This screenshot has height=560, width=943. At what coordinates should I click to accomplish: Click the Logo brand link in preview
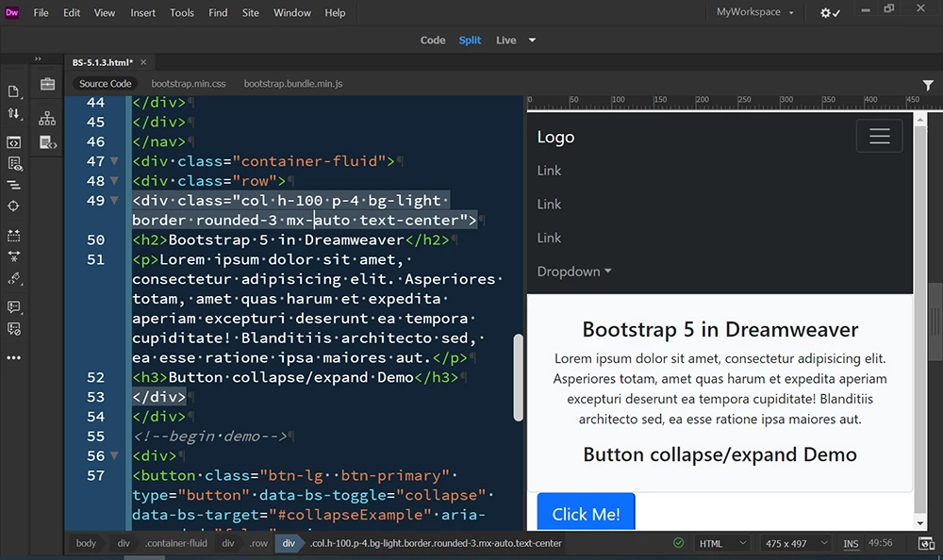coord(555,137)
